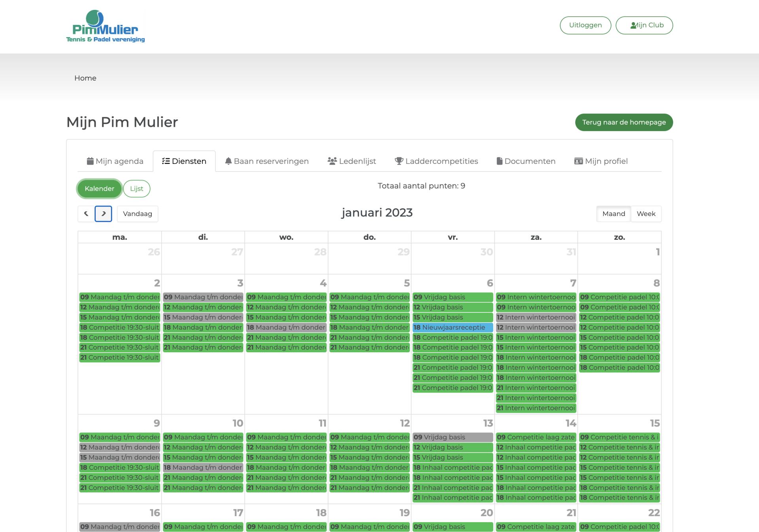
Task: Click the trophy icon for Laddercompetities
Action: pos(399,161)
